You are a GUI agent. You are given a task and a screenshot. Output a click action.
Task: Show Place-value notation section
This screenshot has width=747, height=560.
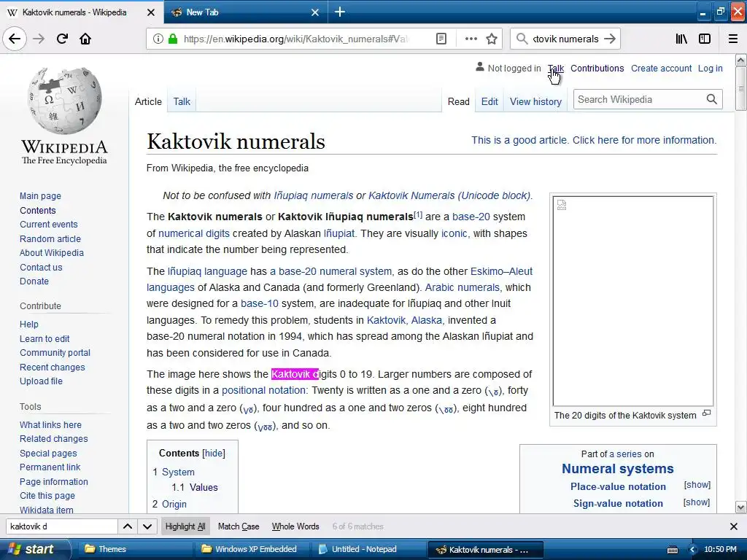click(697, 485)
